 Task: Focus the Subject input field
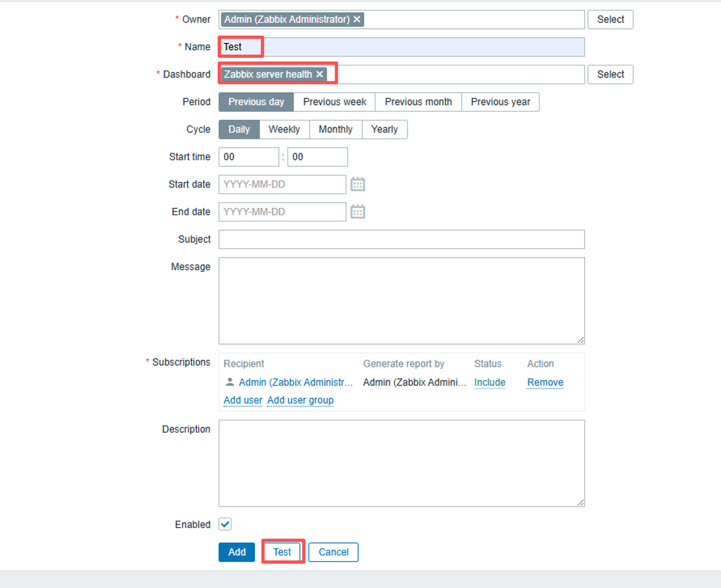click(401, 239)
